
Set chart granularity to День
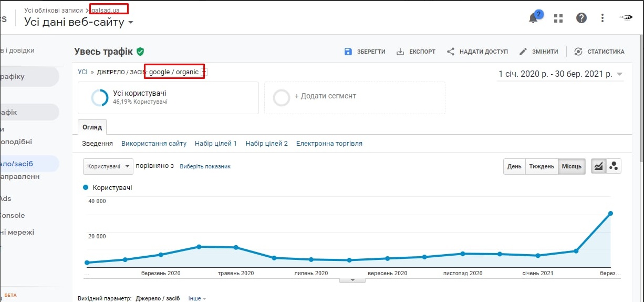pyautogui.click(x=514, y=166)
